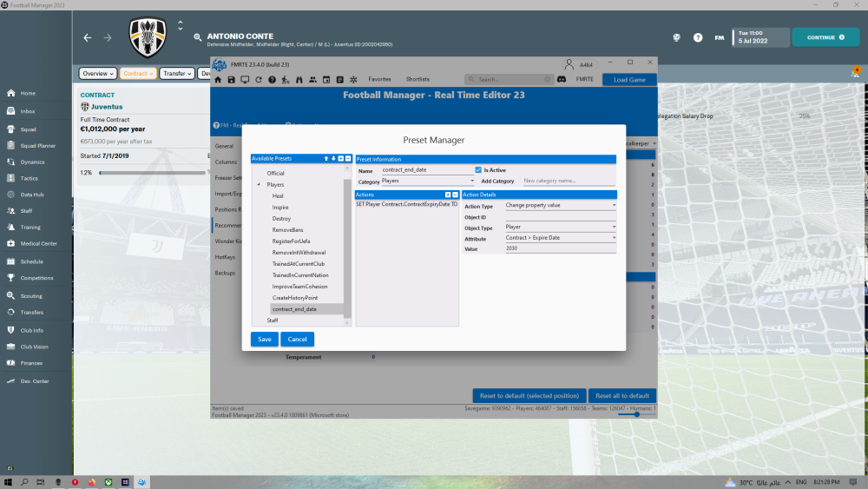Remove preset minus icon in Available Presets

348,158
